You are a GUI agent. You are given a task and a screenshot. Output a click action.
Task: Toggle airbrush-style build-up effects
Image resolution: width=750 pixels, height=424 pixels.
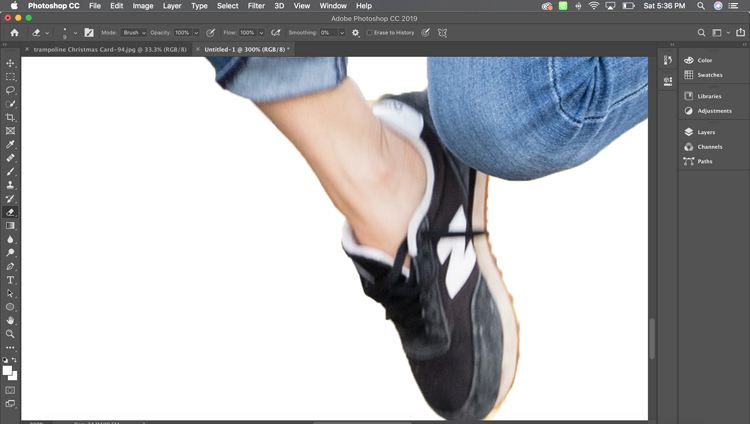pos(276,33)
